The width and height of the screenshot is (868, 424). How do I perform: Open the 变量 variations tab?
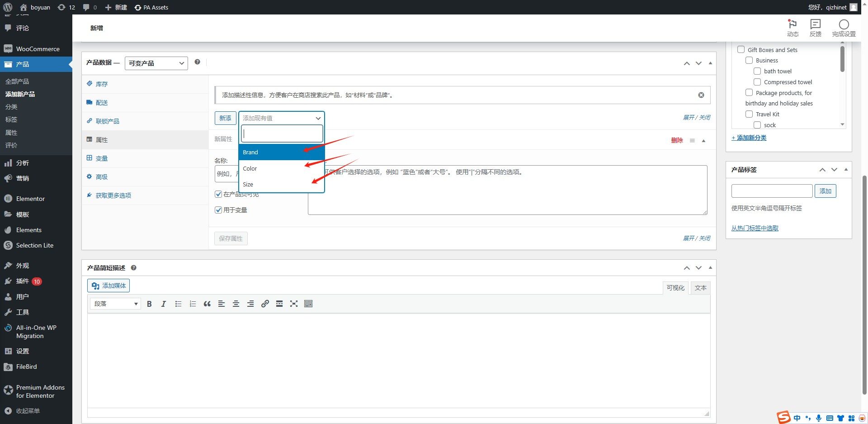pos(102,158)
